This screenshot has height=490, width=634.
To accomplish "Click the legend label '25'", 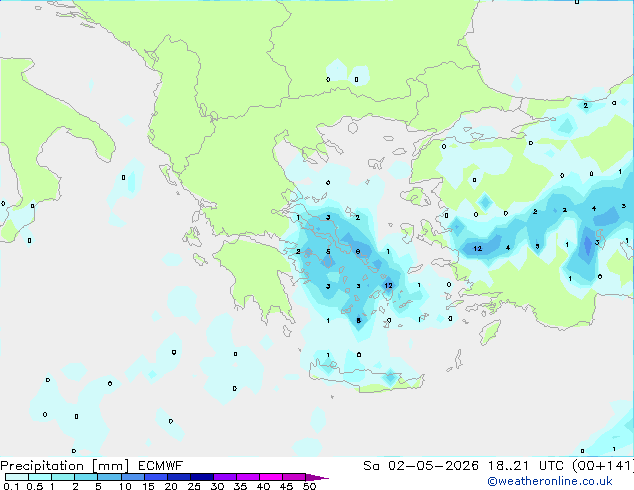I will 194,486.
